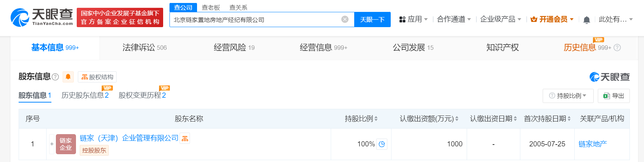Viewport: 644px width, 162px height.
Task: Open the notification bell in header
Action: pos(587,20)
